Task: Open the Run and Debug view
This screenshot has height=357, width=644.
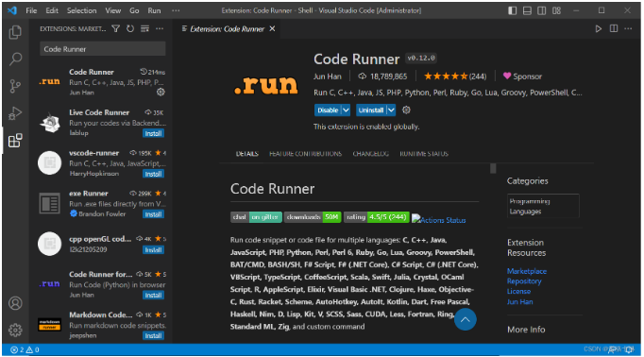Action: (x=15, y=113)
